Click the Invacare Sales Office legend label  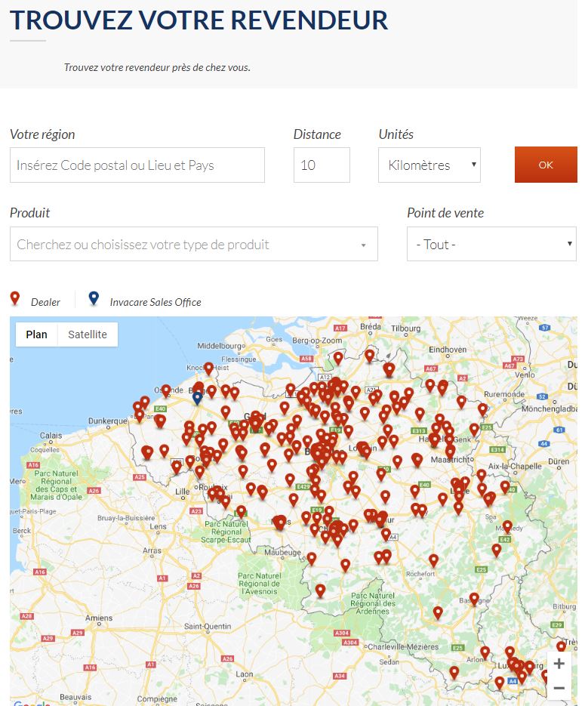coord(155,302)
